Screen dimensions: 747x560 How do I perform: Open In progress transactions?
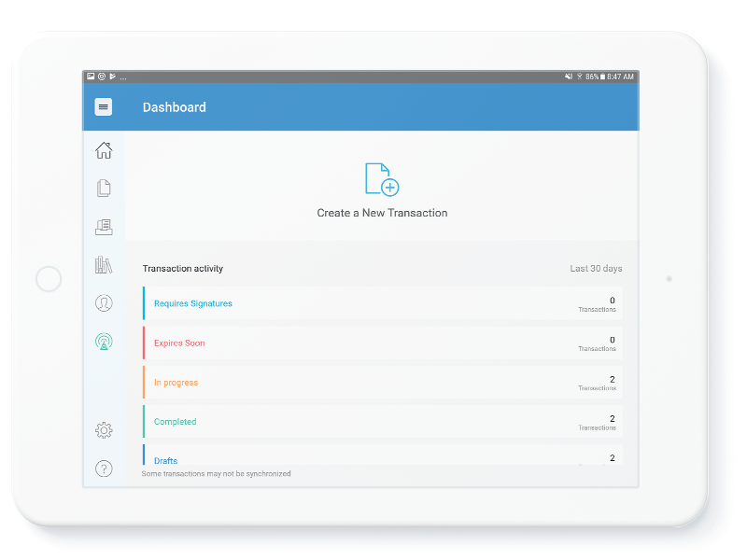[x=383, y=382]
